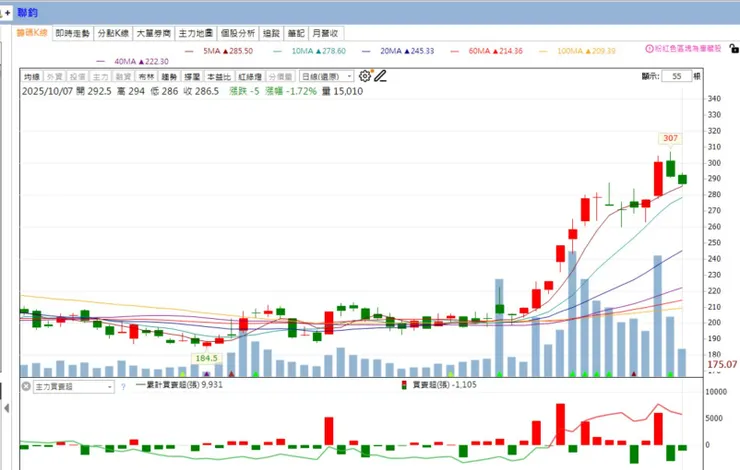This screenshot has height=470, width=740.
Task: Click 60MA 214.36 legend entry
Action: 487,51
